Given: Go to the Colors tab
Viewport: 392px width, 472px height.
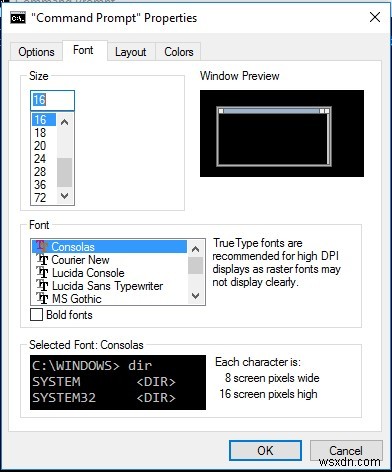Looking at the screenshot, I should click(179, 52).
